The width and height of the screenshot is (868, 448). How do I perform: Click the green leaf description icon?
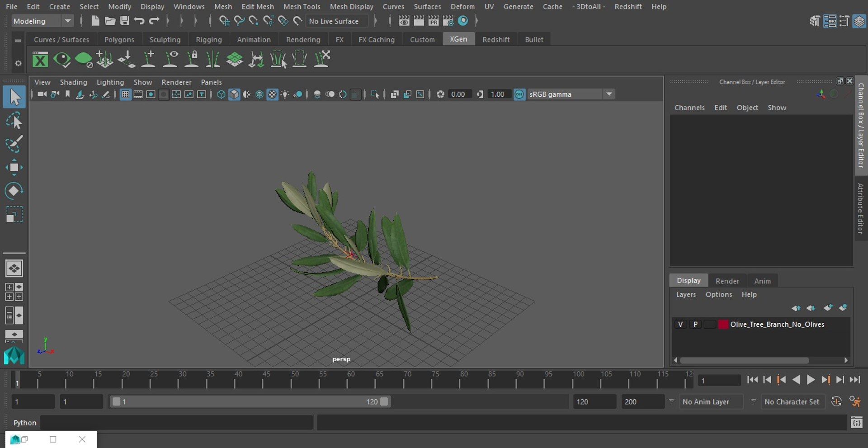pyautogui.click(x=84, y=60)
